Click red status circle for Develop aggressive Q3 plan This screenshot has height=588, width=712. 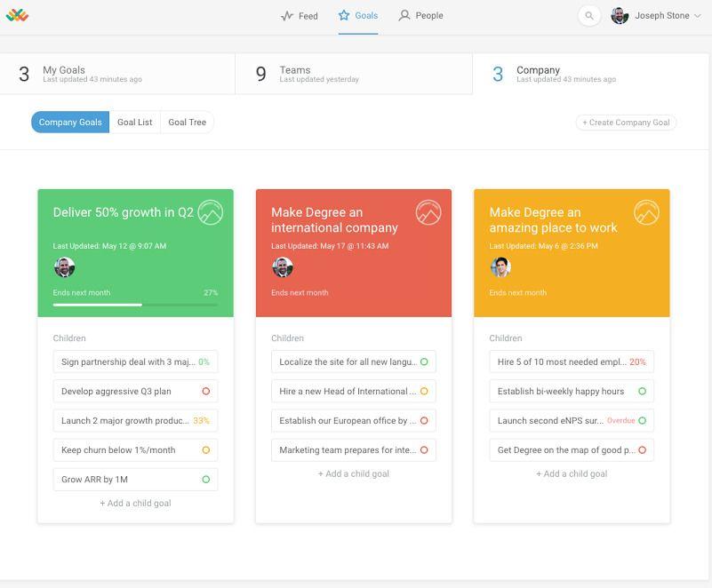205,391
